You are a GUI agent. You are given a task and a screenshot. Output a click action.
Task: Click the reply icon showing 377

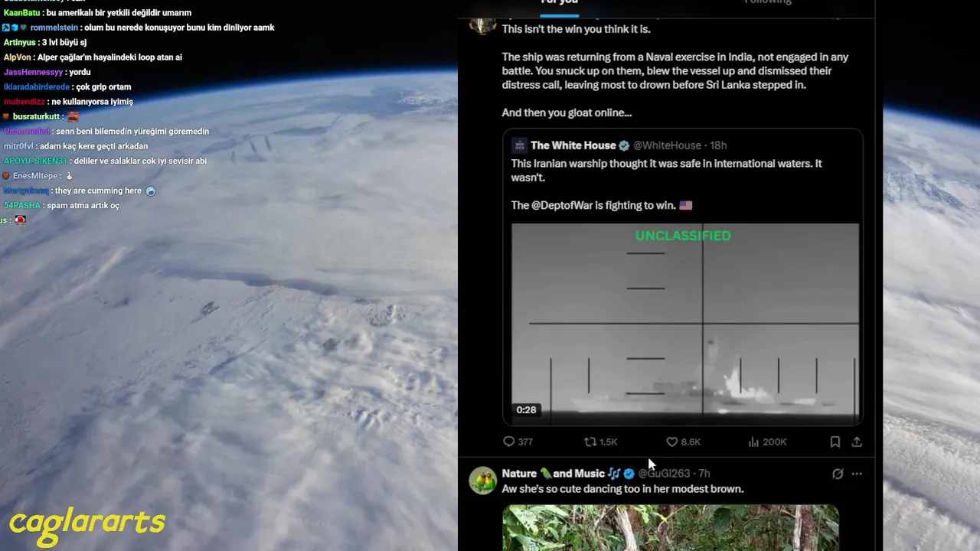point(509,442)
